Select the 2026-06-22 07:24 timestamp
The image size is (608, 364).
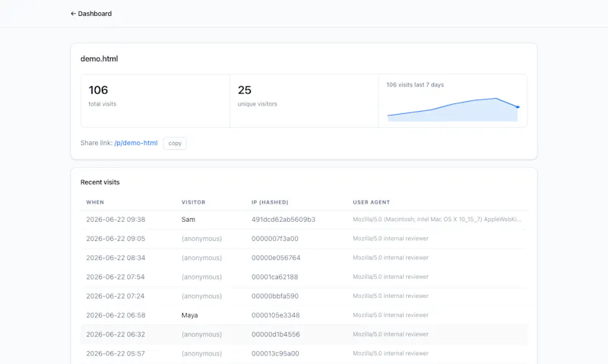[116, 296]
